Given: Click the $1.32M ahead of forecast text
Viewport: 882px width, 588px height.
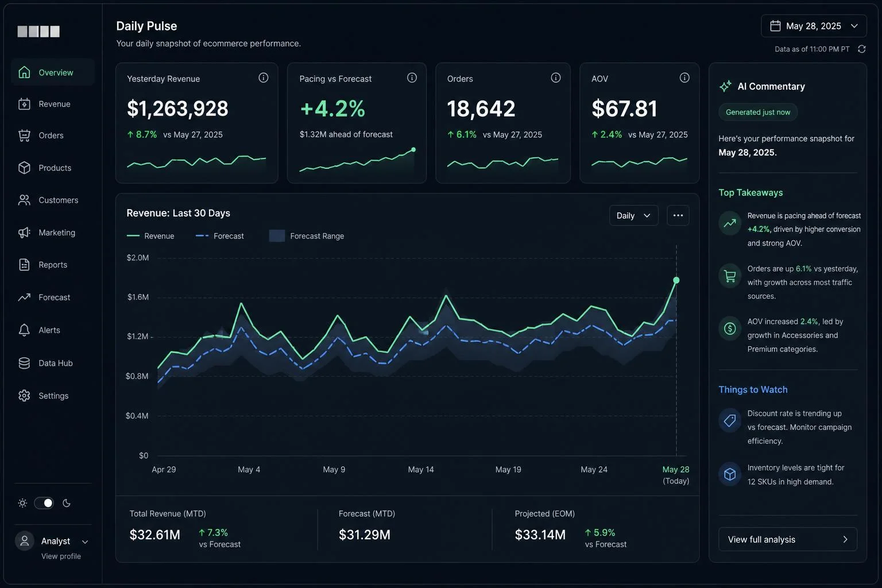Looking at the screenshot, I should (346, 134).
